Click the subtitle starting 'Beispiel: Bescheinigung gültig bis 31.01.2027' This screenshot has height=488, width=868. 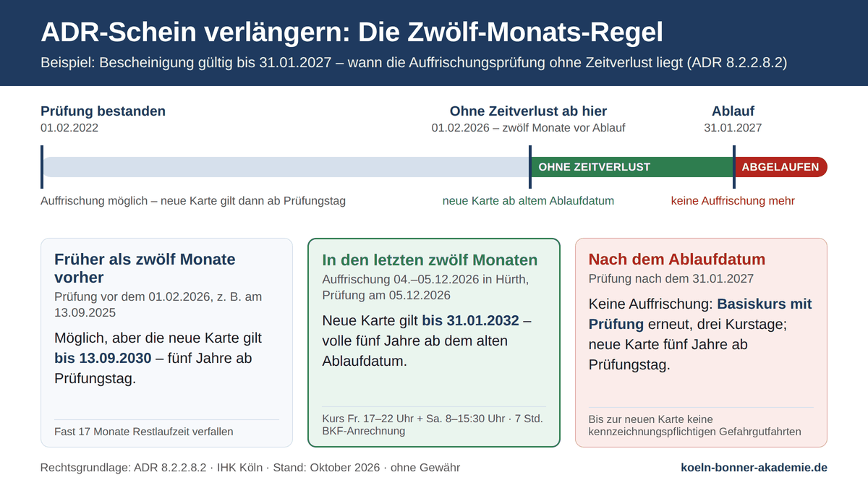click(x=414, y=63)
